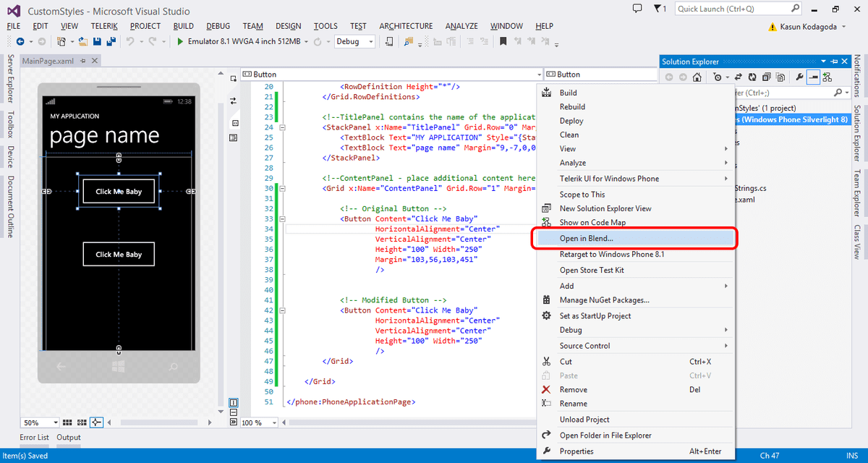Click the Refresh icon in Solution Explorer
Viewport: 868px width, 463px height.
[752, 77]
